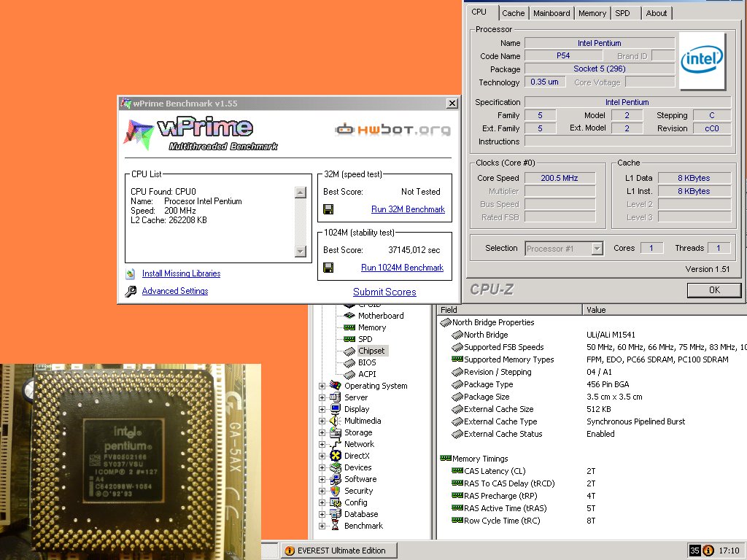Screen dimensions: 747x560
Task: Click the Operating System Windows flag icon
Action: [336, 386]
